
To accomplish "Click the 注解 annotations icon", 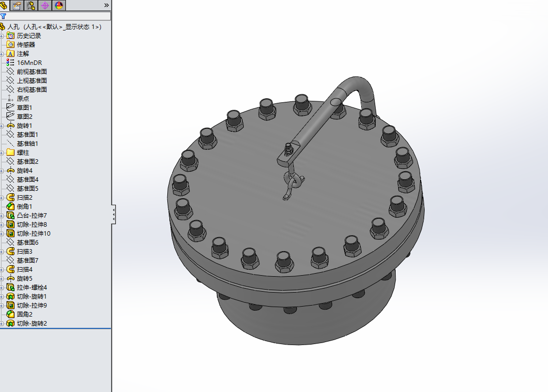I will [x=10, y=54].
